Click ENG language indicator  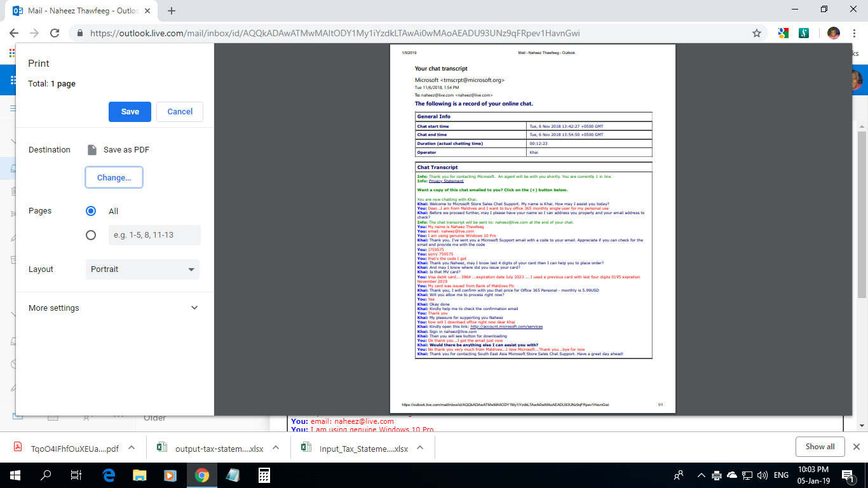pyautogui.click(x=782, y=475)
